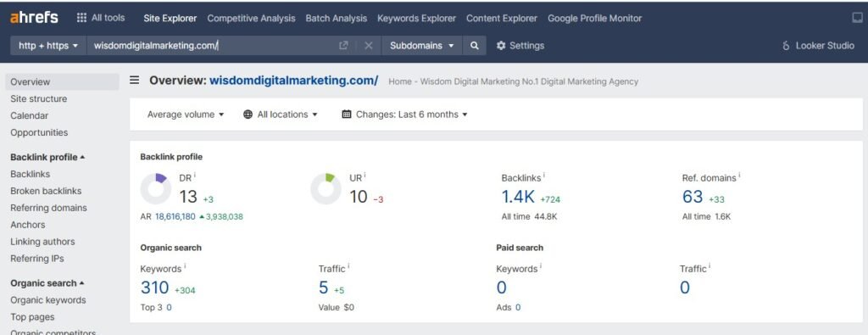Open Anchors report

tap(28, 225)
